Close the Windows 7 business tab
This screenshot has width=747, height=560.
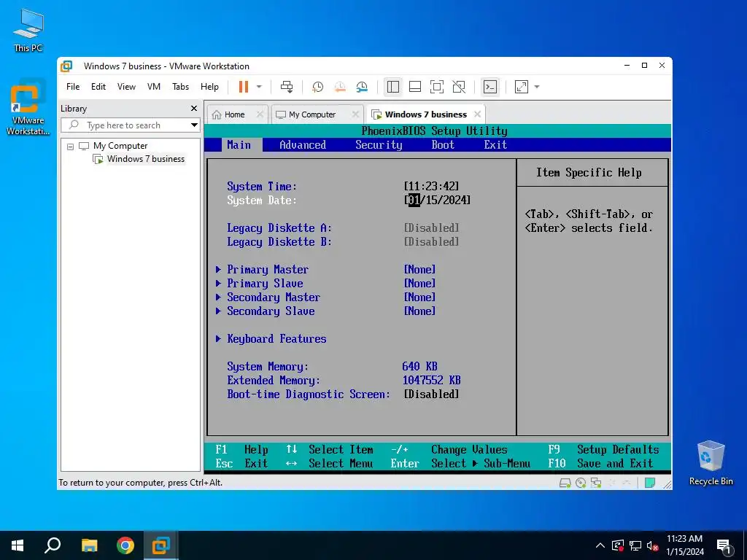(x=477, y=114)
